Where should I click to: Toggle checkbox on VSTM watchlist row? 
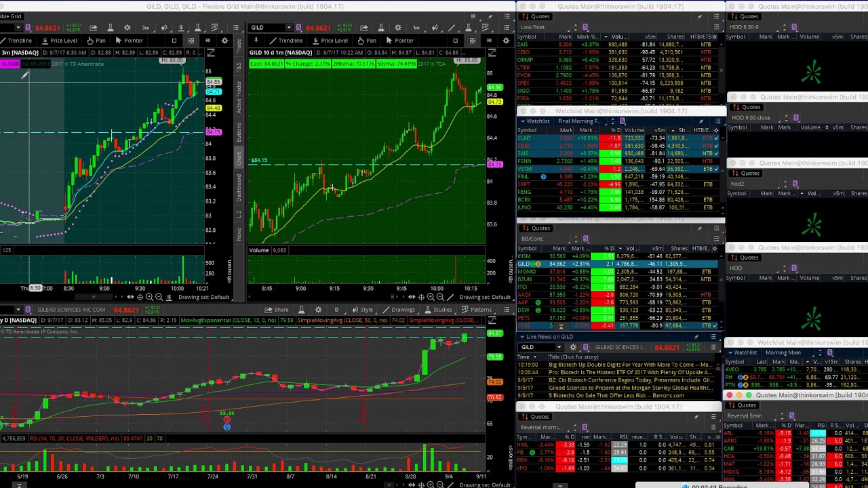pyautogui.click(x=716, y=169)
